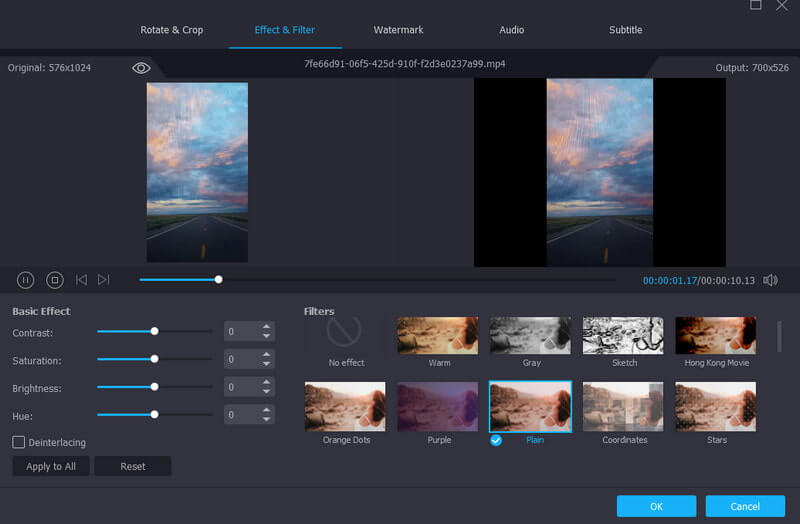This screenshot has width=800, height=524.
Task: Skip to next frame
Action: click(x=104, y=280)
